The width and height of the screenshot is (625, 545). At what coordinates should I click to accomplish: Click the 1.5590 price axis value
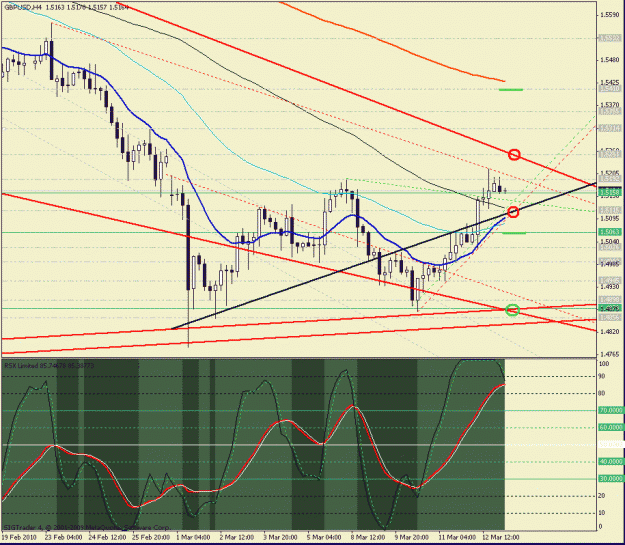tap(610, 15)
